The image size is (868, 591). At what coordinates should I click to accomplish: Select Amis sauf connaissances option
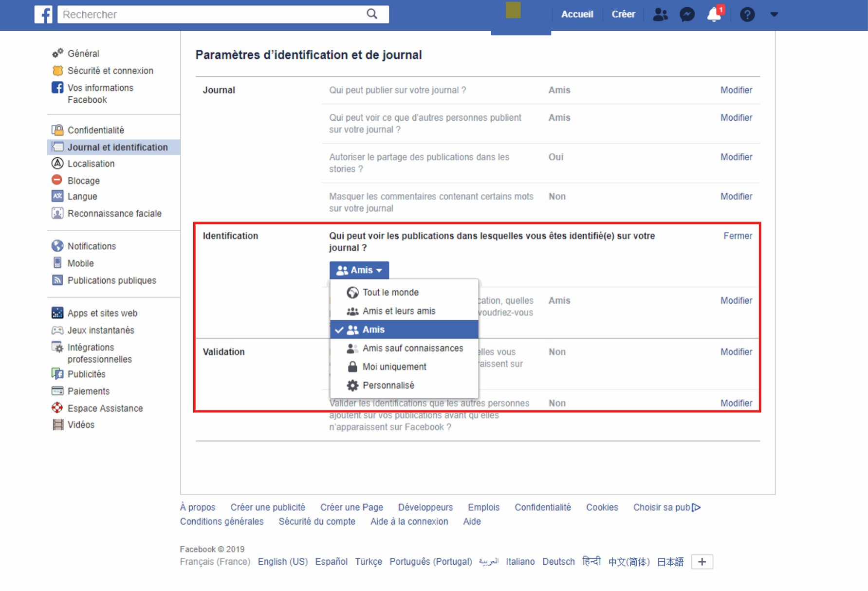point(412,348)
